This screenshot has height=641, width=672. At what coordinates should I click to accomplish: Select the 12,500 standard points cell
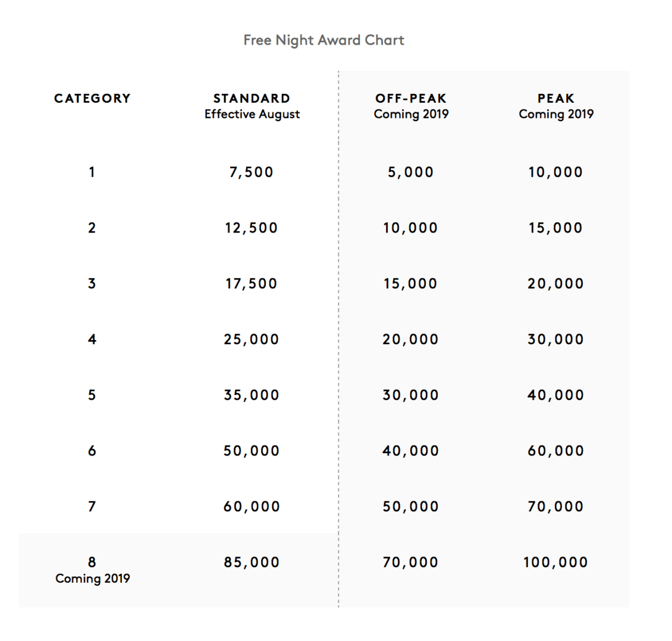[251, 228]
